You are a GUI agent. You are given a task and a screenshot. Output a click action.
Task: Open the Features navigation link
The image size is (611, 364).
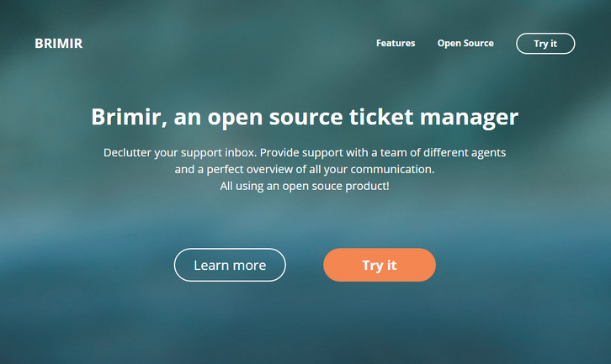point(396,44)
